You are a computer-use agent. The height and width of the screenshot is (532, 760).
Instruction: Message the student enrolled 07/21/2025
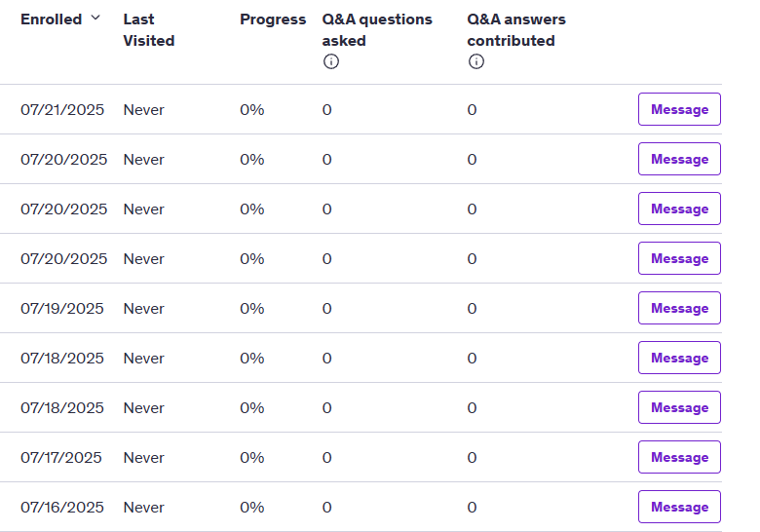click(x=679, y=109)
